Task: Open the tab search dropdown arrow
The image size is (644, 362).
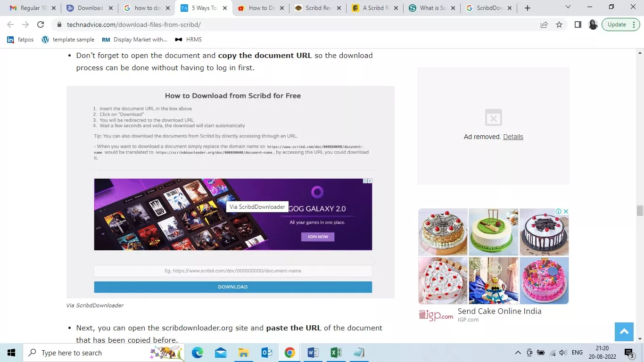Action: tap(568, 8)
